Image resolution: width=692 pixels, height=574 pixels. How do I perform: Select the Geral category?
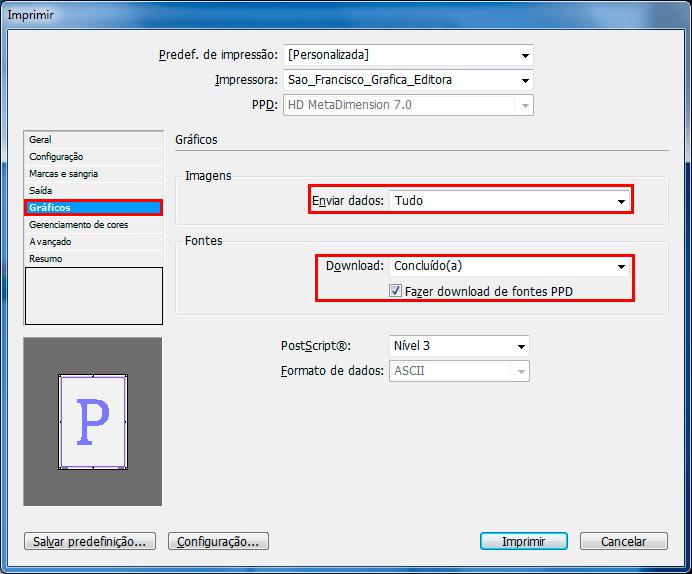click(x=94, y=139)
